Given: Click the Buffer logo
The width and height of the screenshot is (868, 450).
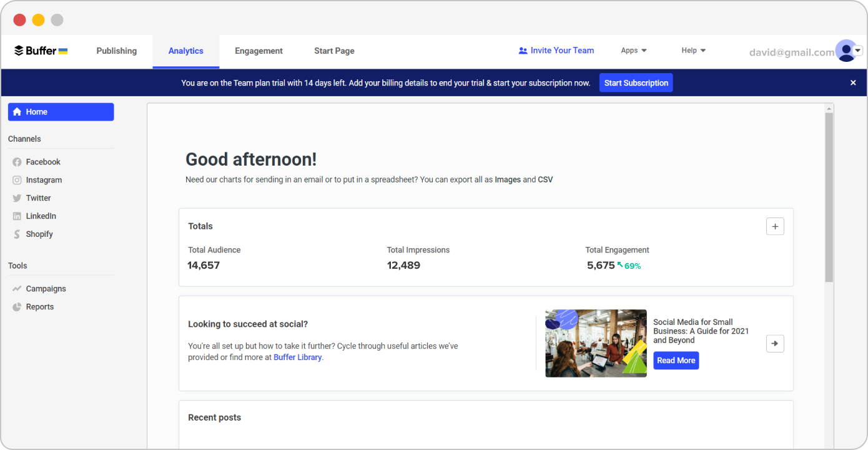Looking at the screenshot, I should (x=41, y=51).
